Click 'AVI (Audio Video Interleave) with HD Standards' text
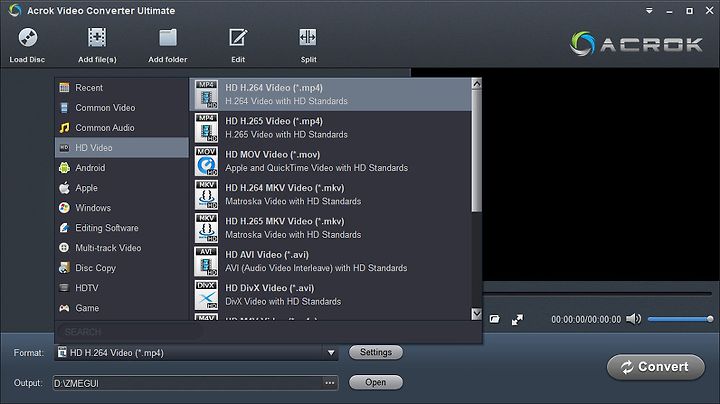This screenshot has width=720, height=404. [316, 268]
